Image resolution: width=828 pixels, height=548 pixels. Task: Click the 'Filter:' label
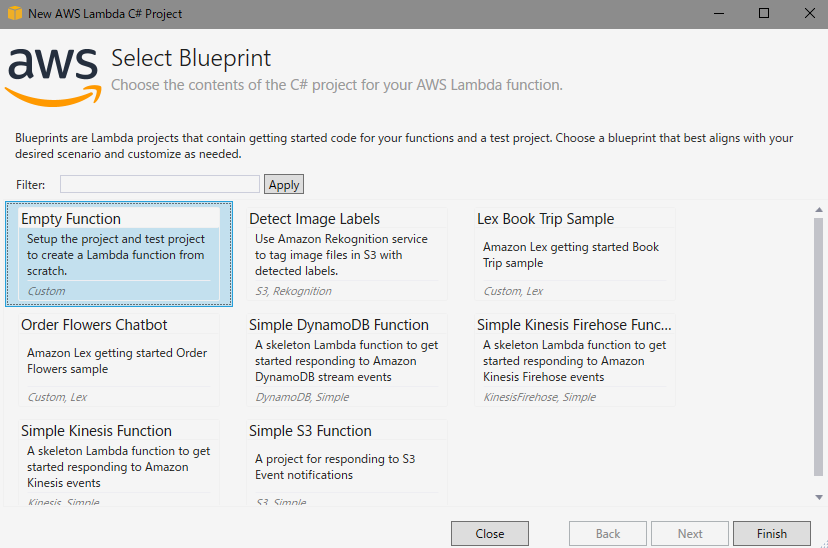click(x=31, y=185)
